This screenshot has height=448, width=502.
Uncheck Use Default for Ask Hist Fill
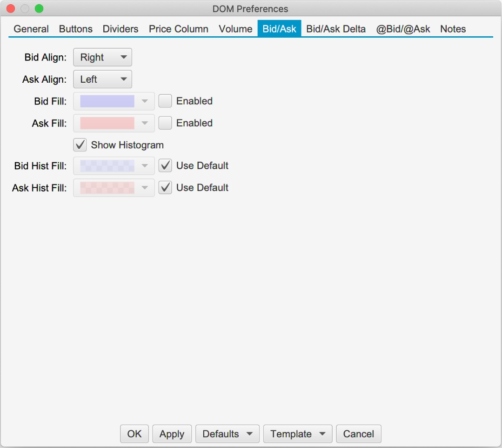coord(165,187)
